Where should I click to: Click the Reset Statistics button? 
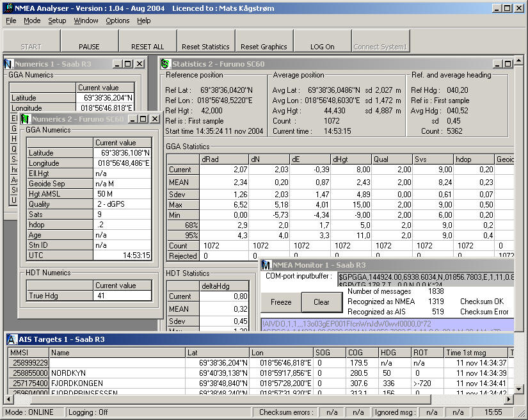point(205,41)
